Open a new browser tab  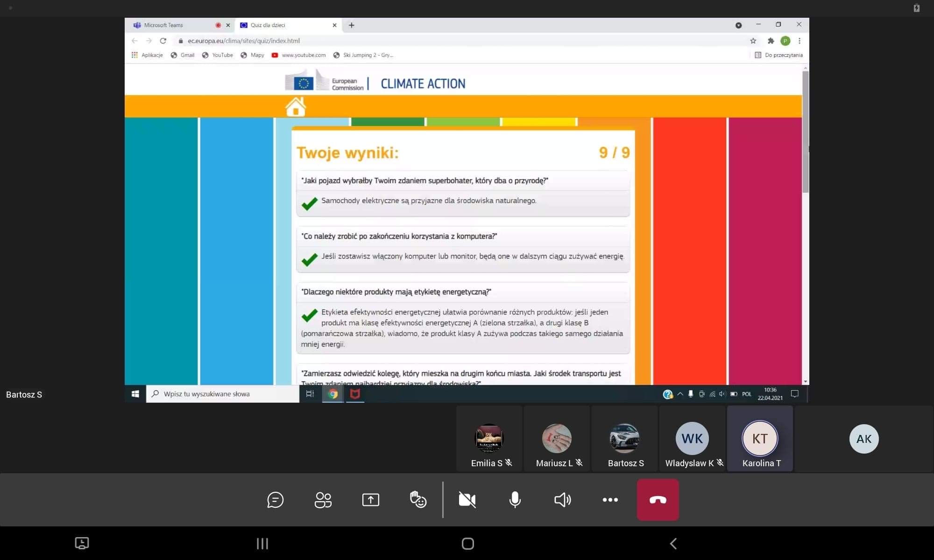352,25
